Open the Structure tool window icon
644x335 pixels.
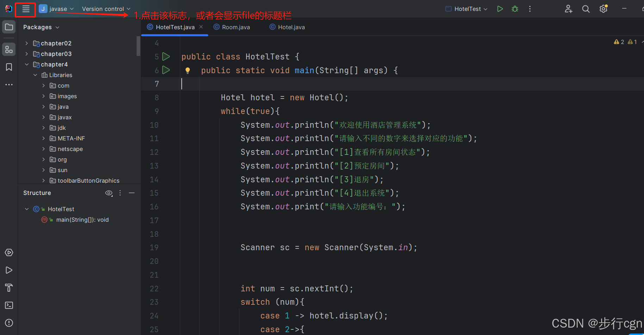point(9,49)
